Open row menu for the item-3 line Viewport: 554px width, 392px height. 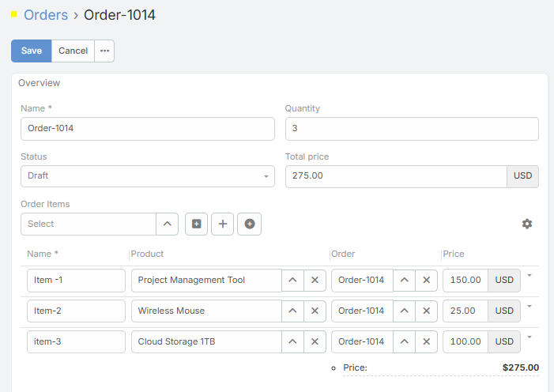click(x=529, y=337)
